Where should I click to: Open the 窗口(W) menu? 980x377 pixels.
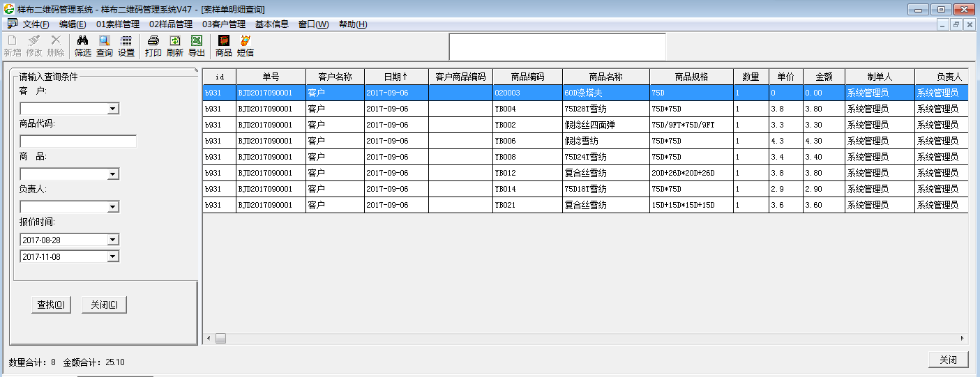click(x=313, y=24)
